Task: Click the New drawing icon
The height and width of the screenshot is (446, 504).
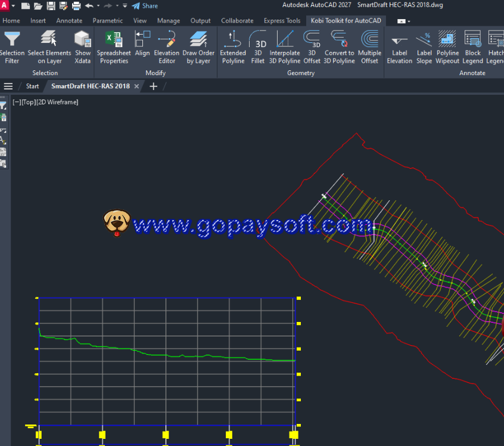Action: click(x=26, y=6)
